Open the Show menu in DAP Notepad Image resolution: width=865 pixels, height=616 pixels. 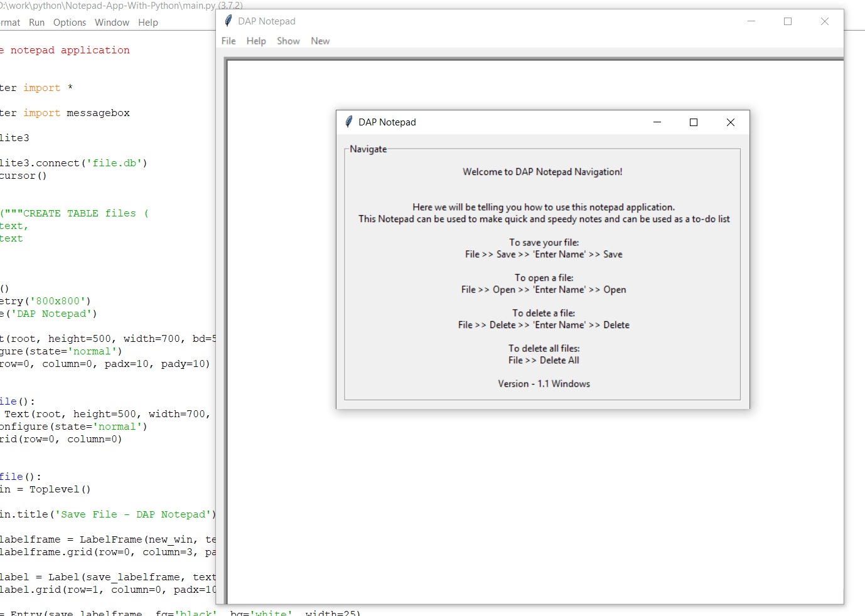coord(288,41)
